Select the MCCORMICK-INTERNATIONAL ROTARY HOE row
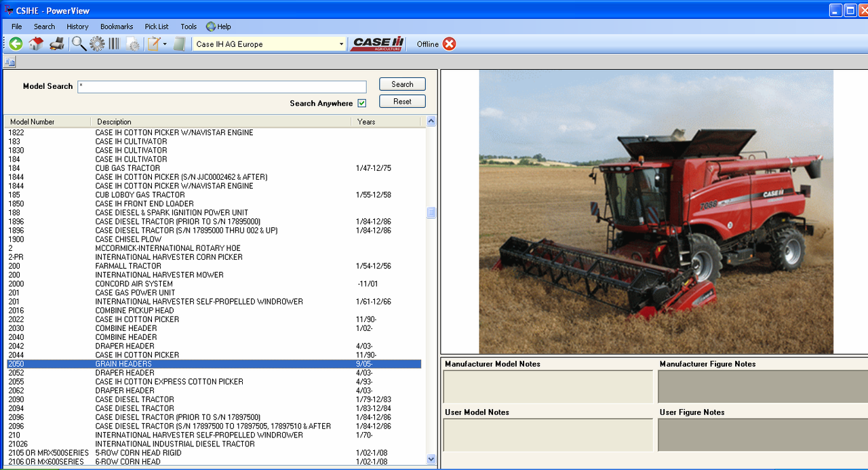 coord(214,248)
